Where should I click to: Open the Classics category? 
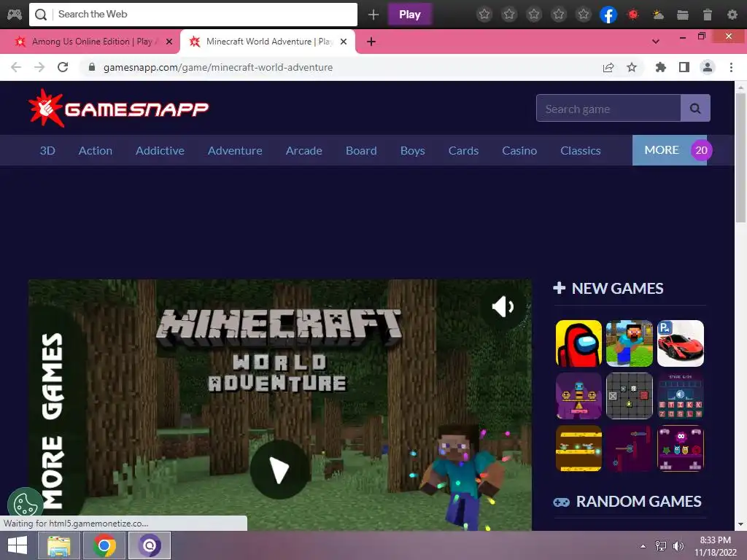[580, 150]
